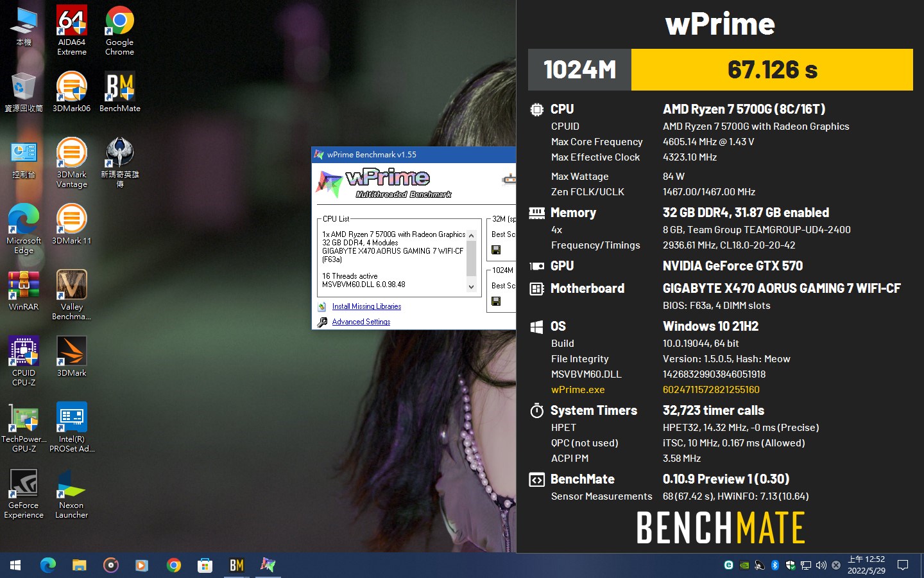Switch to wPrime in the taskbar
The height and width of the screenshot is (578, 924).
pos(268,565)
